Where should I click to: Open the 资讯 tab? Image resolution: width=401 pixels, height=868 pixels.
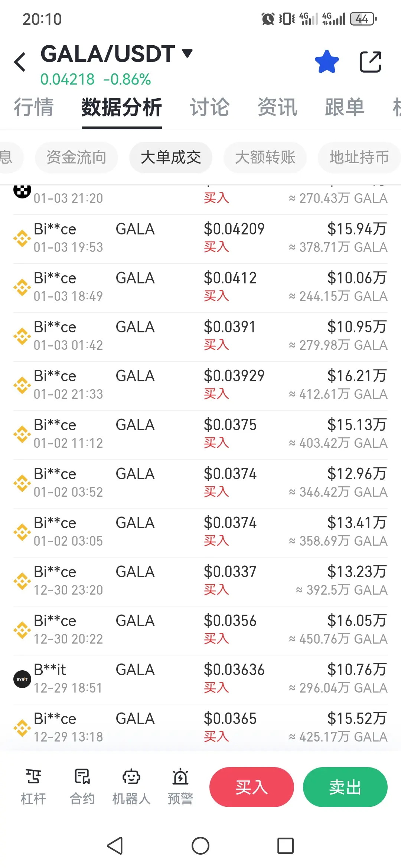coord(277,108)
